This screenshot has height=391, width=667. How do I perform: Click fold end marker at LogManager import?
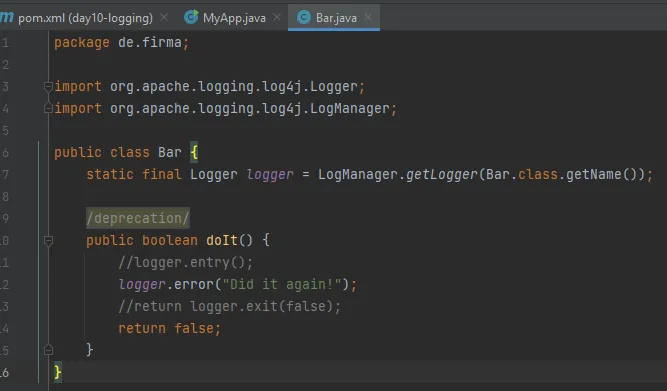[48, 108]
